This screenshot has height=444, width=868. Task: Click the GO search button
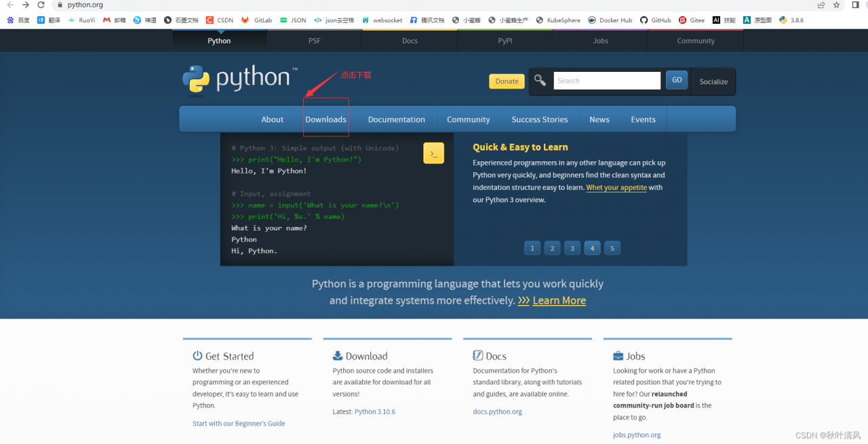coord(677,80)
